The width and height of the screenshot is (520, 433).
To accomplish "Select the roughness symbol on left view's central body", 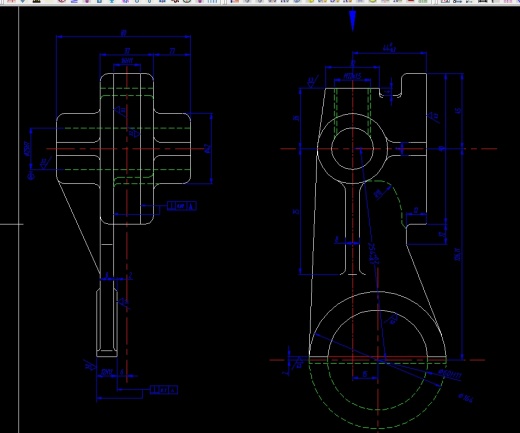I will [x=121, y=111].
